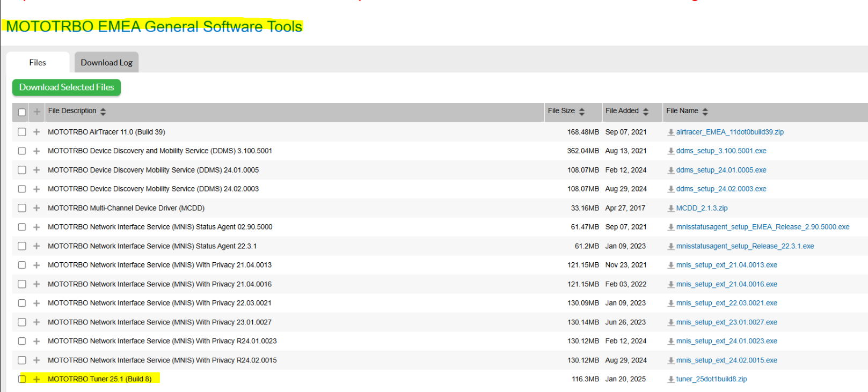The width and height of the screenshot is (868, 392).
Task: Click download icon beside mnis_setup_ext_21.04.0013.exe
Action: click(671, 265)
